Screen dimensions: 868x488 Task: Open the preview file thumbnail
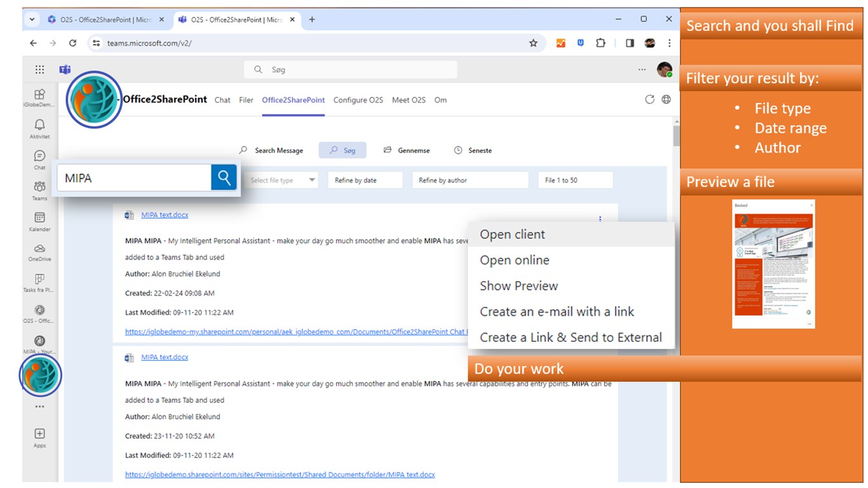773,264
